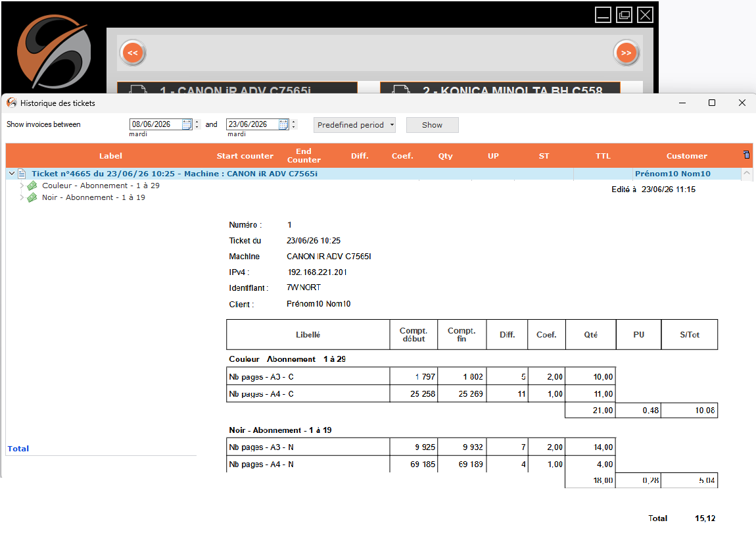Image resolution: width=756 pixels, height=552 pixels.
Task: Expand Couleur - Abonnement - 1 à 29
Action: [x=22, y=186]
